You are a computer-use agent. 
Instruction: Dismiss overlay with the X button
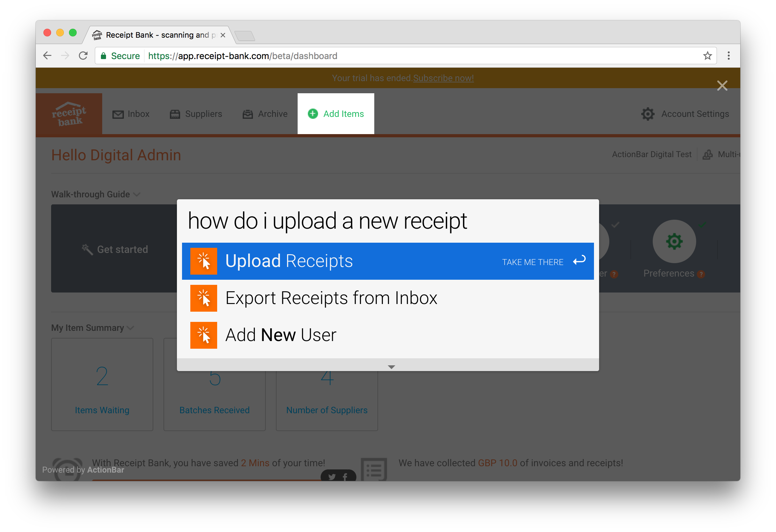[x=722, y=86]
